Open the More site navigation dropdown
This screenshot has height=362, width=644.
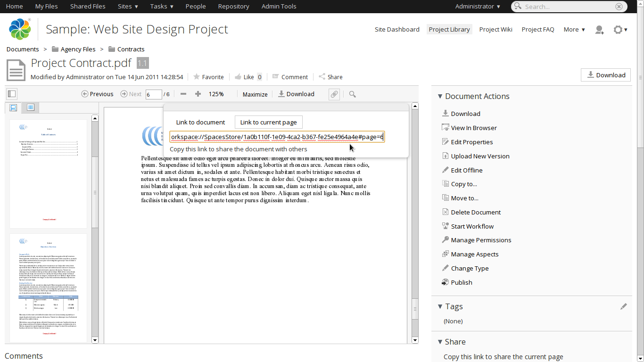[574, 29]
